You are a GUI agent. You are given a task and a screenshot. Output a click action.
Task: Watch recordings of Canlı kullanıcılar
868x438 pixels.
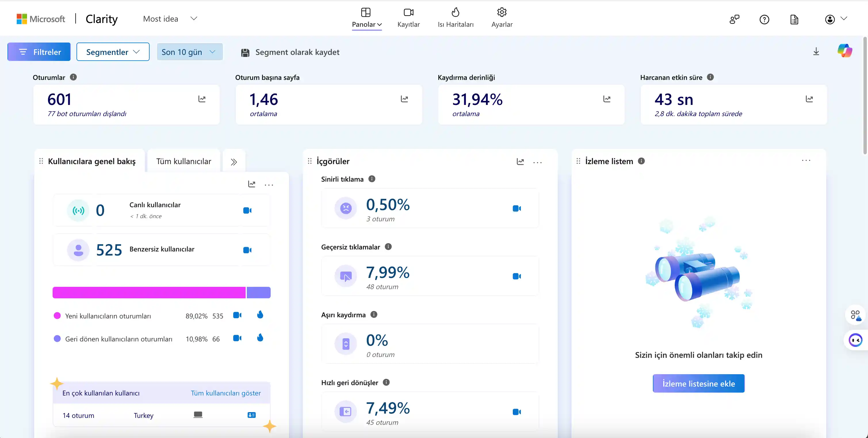point(247,210)
